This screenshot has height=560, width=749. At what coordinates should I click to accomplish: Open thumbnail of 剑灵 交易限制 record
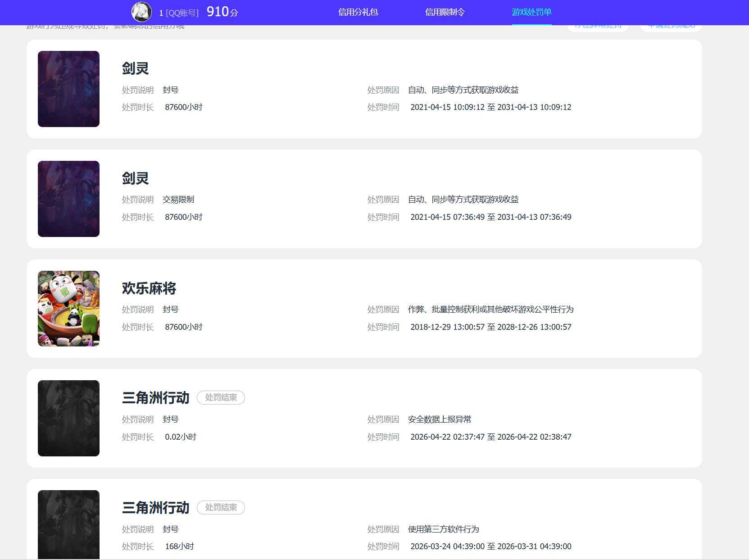[x=68, y=199]
